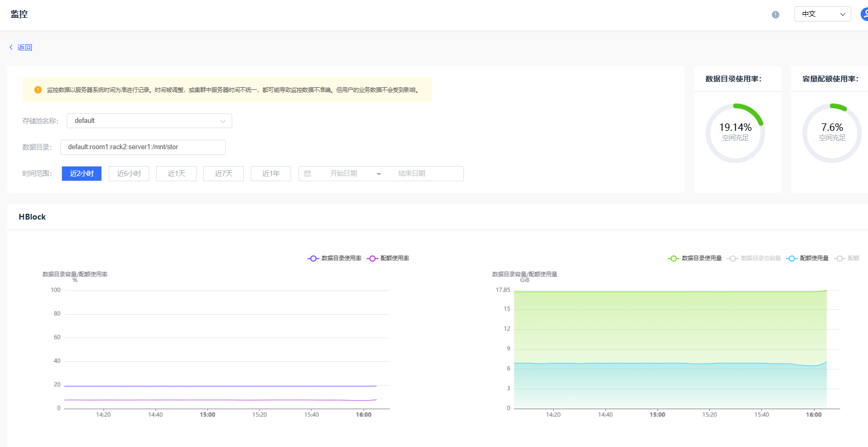Open the 存储池名称 default dropdown
This screenshot has width=868, height=447.
[x=149, y=121]
